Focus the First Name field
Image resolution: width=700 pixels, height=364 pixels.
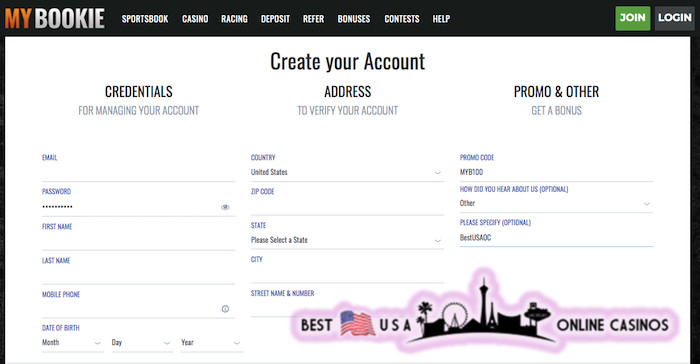click(138, 242)
